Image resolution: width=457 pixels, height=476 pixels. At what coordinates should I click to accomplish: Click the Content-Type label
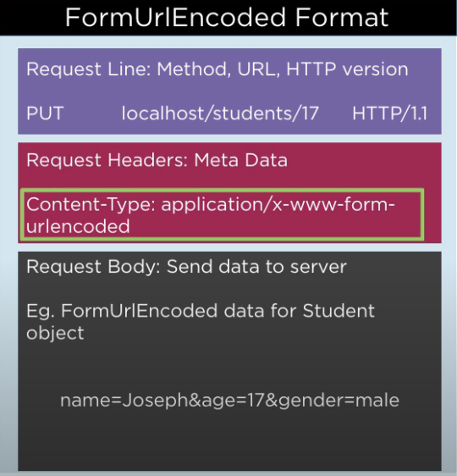(91, 205)
